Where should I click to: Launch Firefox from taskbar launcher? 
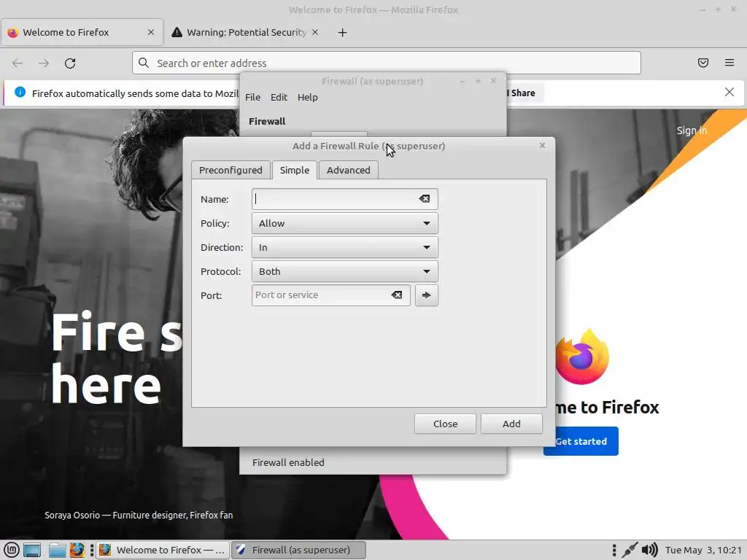77,550
